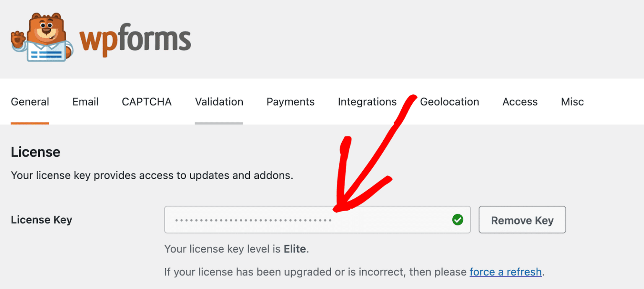Image resolution: width=644 pixels, height=289 pixels.
Task: Switch to the Validation tab
Action: pos(219,102)
